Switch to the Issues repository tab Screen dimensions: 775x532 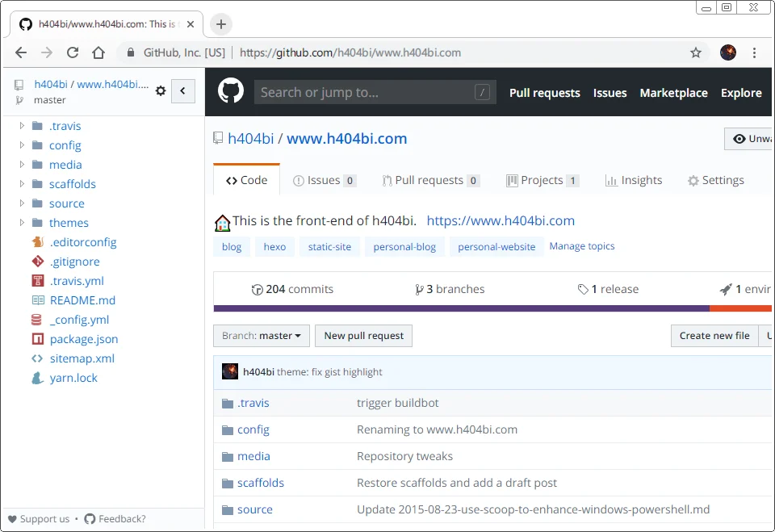pyautogui.click(x=324, y=180)
